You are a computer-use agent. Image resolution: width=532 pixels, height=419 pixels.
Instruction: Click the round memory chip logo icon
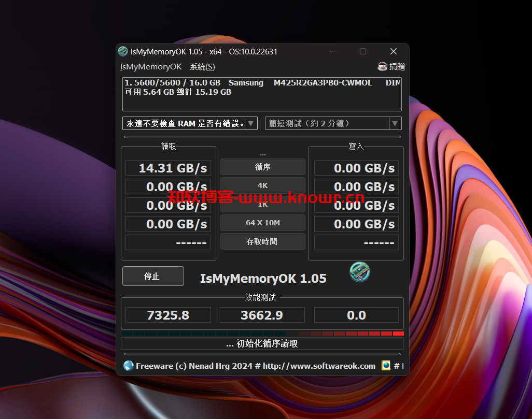[x=360, y=272]
